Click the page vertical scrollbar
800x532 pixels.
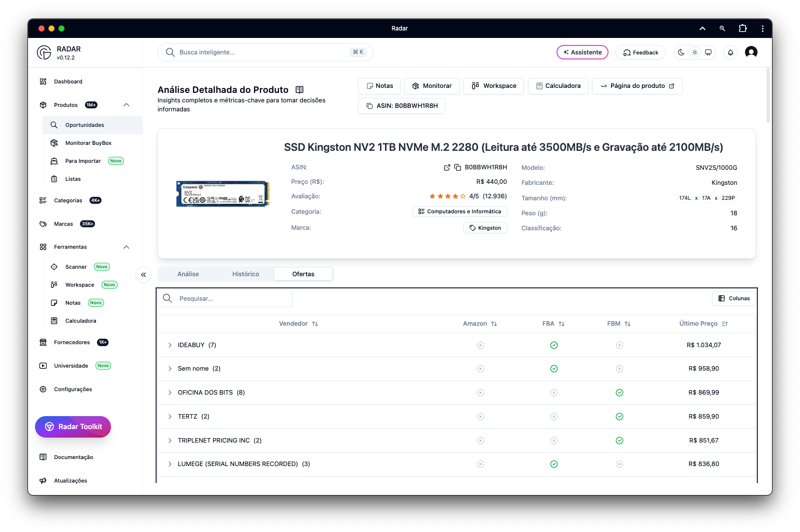(768, 95)
